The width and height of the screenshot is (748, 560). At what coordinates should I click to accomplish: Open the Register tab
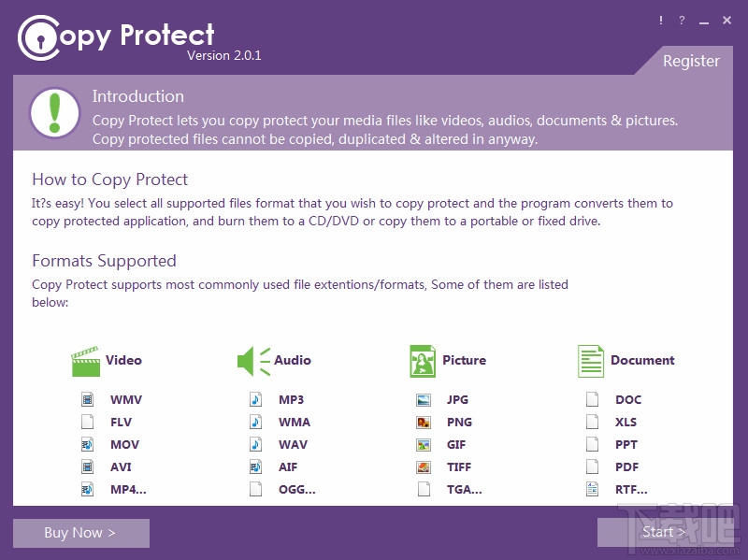(691, 61)
